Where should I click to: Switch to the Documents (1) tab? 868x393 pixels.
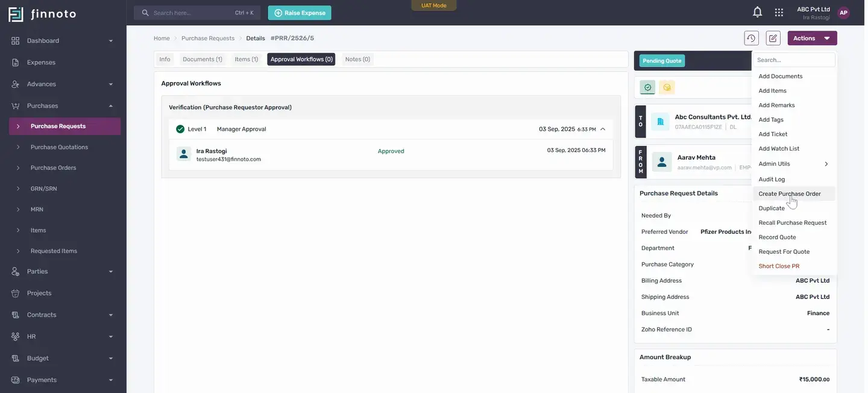point(203,59)
